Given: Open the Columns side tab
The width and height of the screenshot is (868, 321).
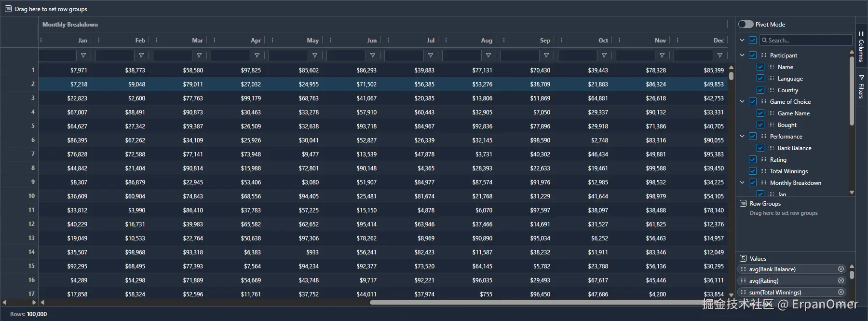Looking at the screenshot, I should tap(861, 47).
